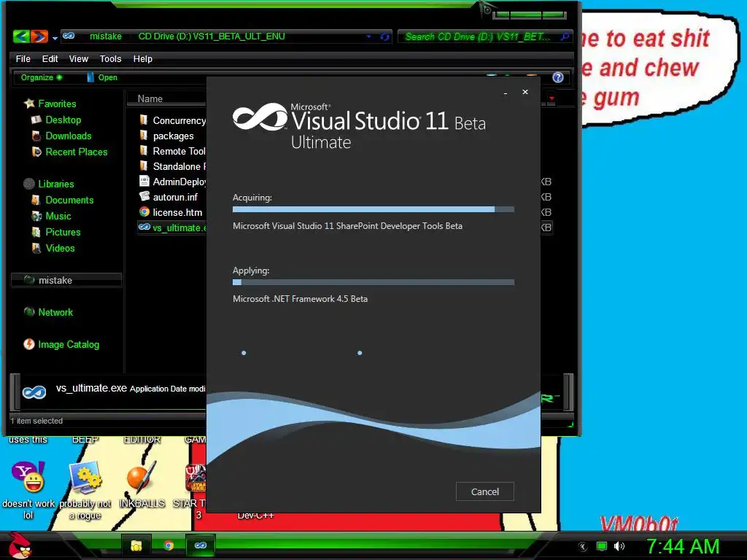
Task: Open the Help menu
Action: pyautogui.click(x=142, y=58)
